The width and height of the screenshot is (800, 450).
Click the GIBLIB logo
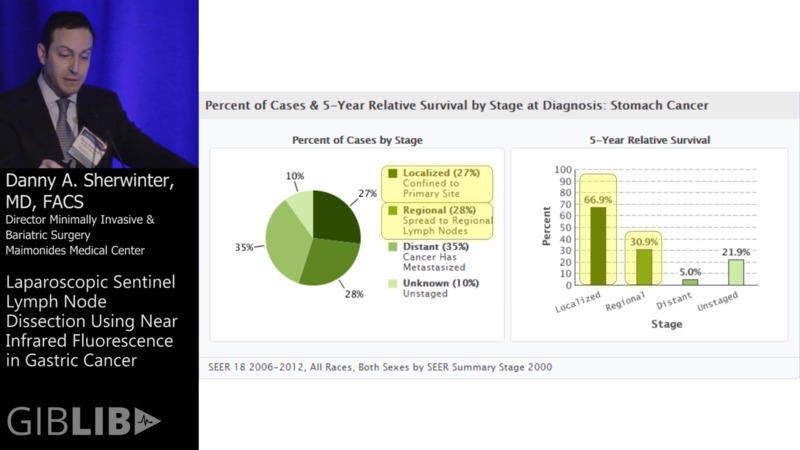click(x=83, y=421)
